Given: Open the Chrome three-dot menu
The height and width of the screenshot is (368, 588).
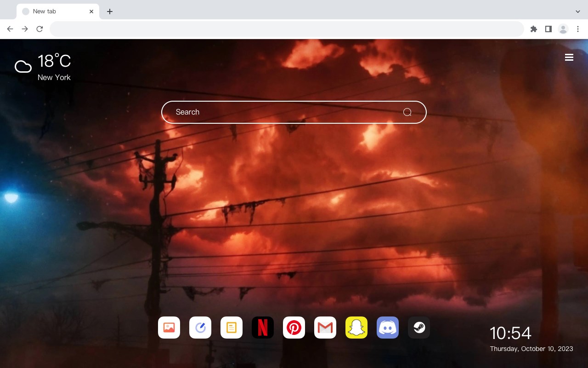Looking at the screenshot, I should (578, 29).
